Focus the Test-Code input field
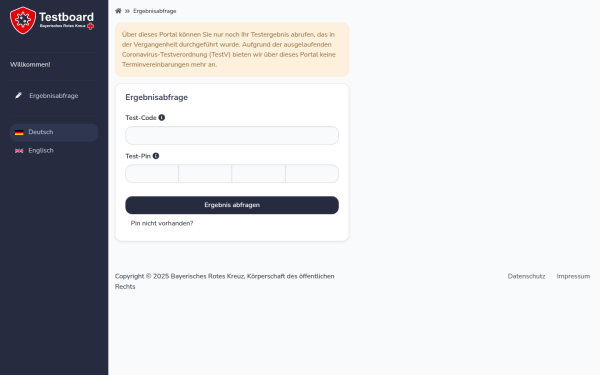Viewport: 600px width, 375px height. pos(232,135)
